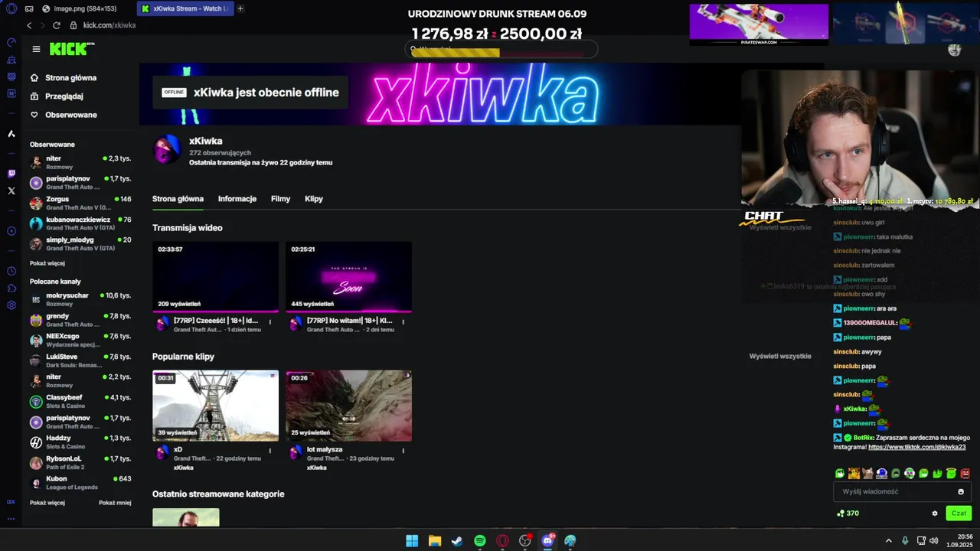Click the system tray volume icon
Image resolution: width=980 pixels, height=551 pixels.
pyautogui.click(x=933, y=541)
